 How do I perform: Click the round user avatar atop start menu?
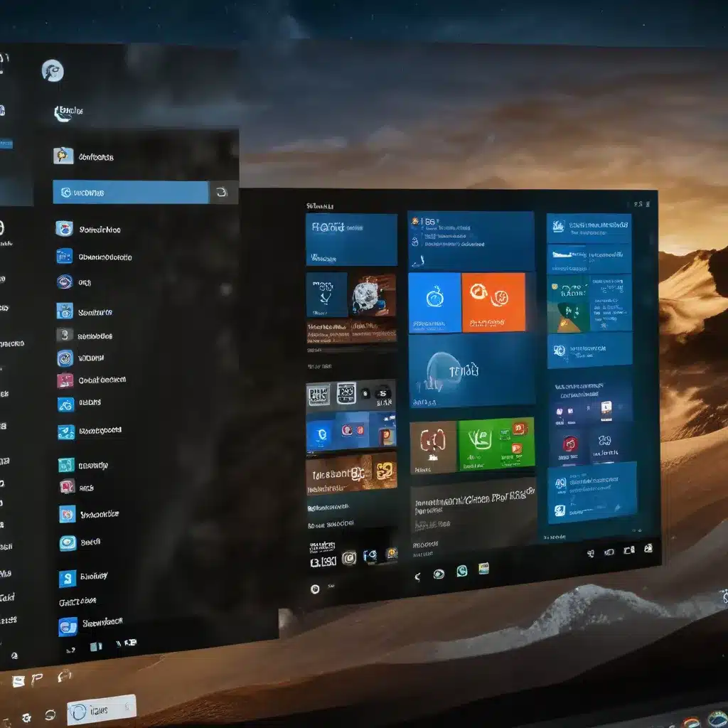(53, 71)
